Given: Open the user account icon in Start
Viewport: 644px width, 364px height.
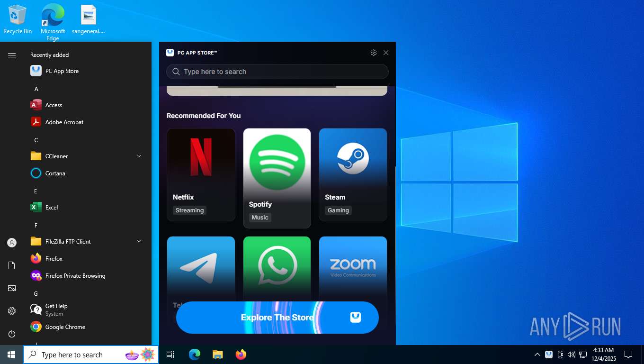Looking at the screenshot, I should click(x=12, y=243).
